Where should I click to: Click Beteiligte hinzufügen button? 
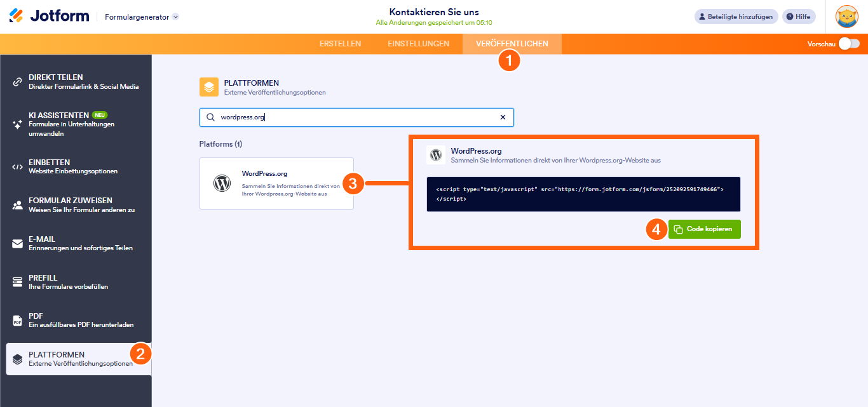[x=736, y=17]
